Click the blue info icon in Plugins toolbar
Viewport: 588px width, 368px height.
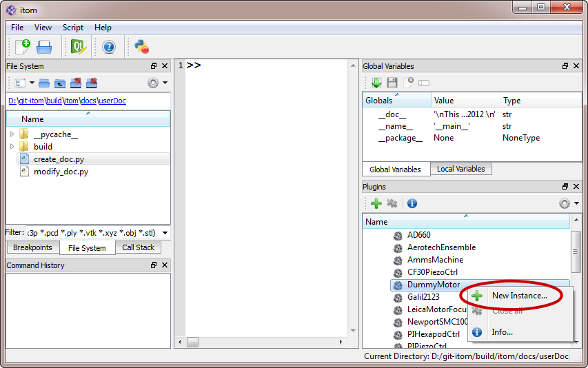(412, 203)
